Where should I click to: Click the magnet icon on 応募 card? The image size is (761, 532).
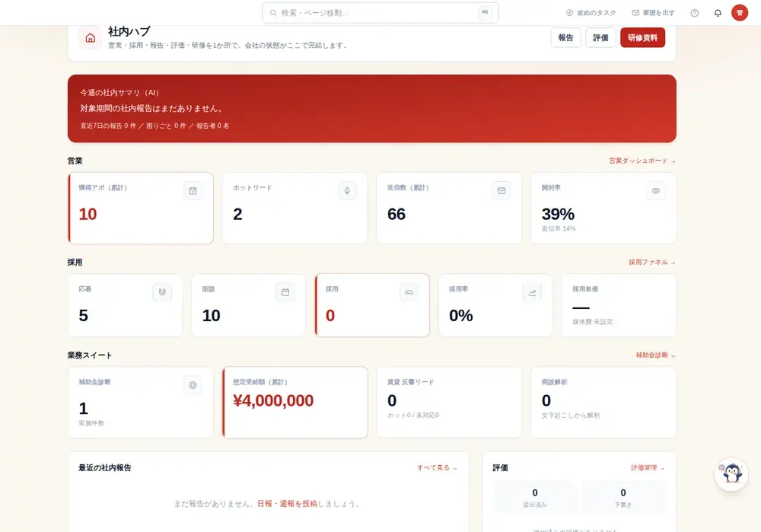(162, 292)
